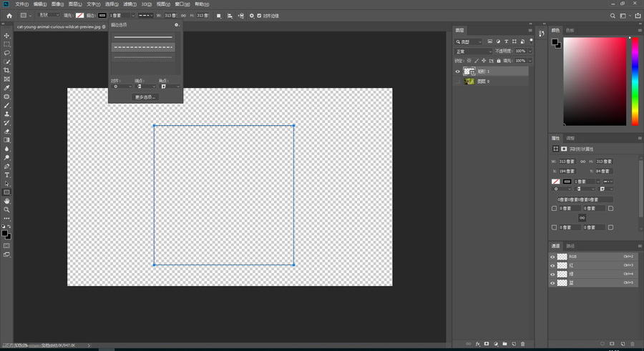Toggle the 对齐边缘 align edges checkbox

pos(259,15)
